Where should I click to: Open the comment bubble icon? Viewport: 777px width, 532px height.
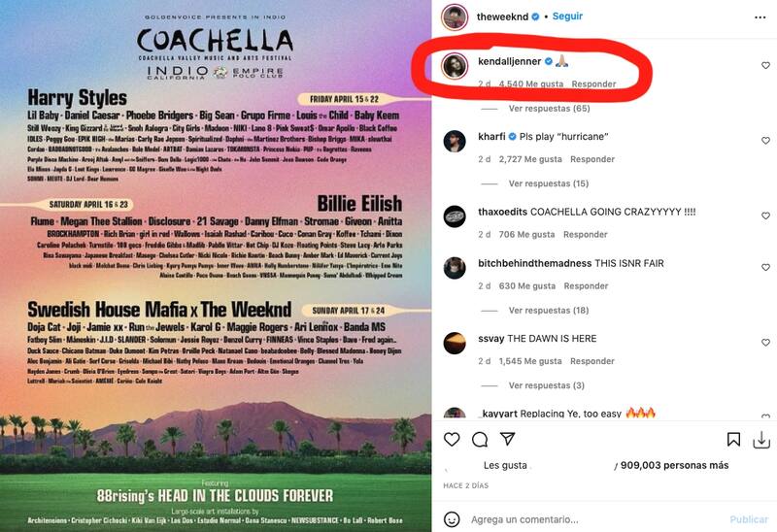tap(480, 440)
